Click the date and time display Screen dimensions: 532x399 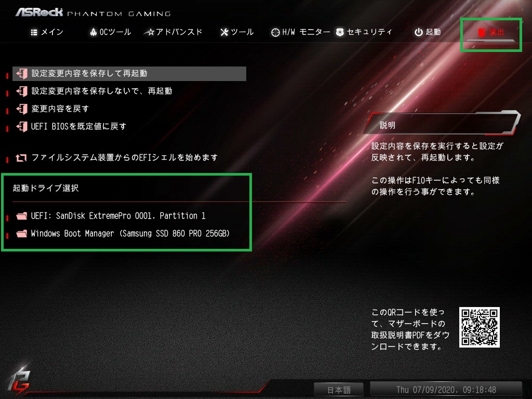click(x=446, y=390)
